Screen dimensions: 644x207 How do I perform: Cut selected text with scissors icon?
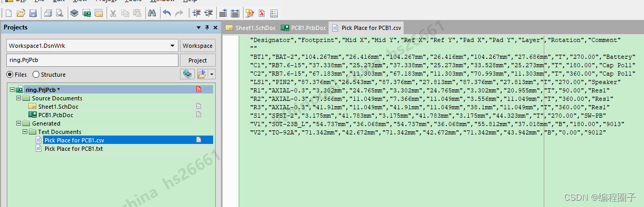pyautogui.click(x=113, y=13)
